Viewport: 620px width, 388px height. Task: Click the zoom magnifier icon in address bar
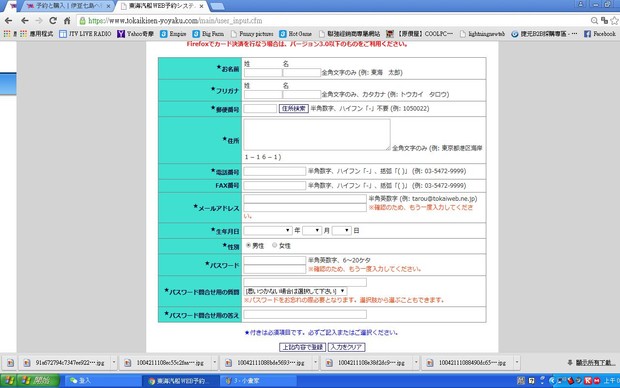click(594, 21)
